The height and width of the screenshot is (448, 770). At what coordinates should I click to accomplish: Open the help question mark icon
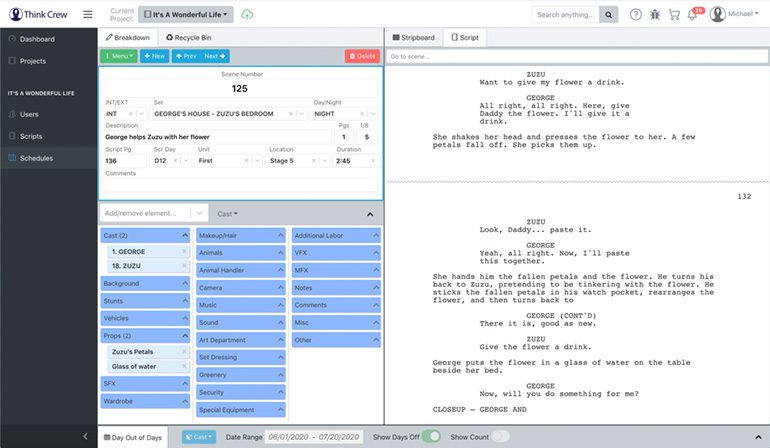(x=635, y=15)
